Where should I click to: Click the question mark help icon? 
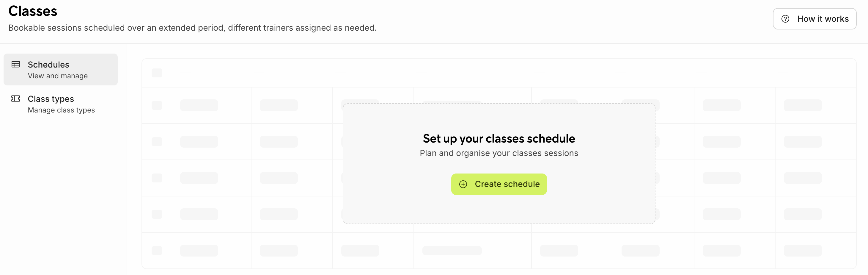pyautogui.click(x=785, y=19)
